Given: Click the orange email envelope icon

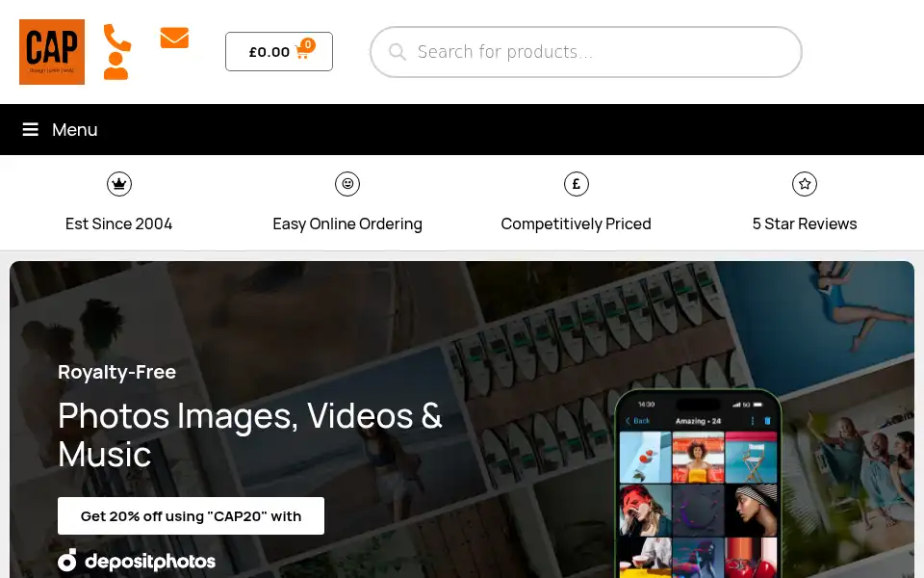Looking at the screenshot, I should [174, 38].
